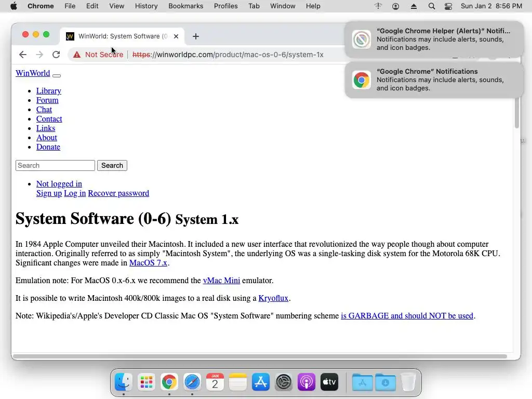This screenshot has height=399, width=532.
Task: Click the user account icon in menu bar
Action: click(x=395, y=6)
